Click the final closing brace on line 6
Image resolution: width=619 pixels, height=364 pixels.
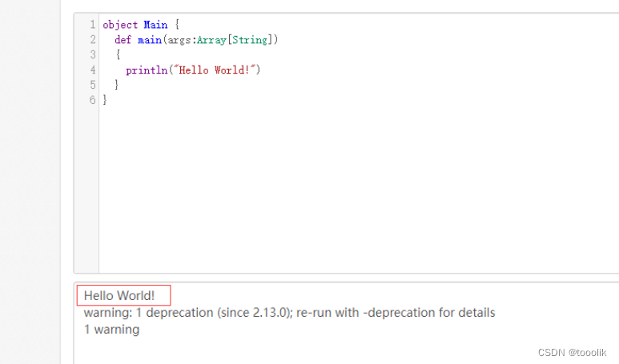click(105, 100)
